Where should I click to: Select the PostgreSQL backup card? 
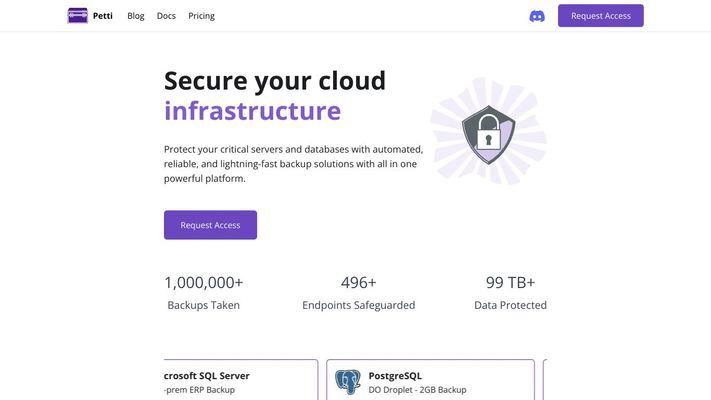click(430, 380)
